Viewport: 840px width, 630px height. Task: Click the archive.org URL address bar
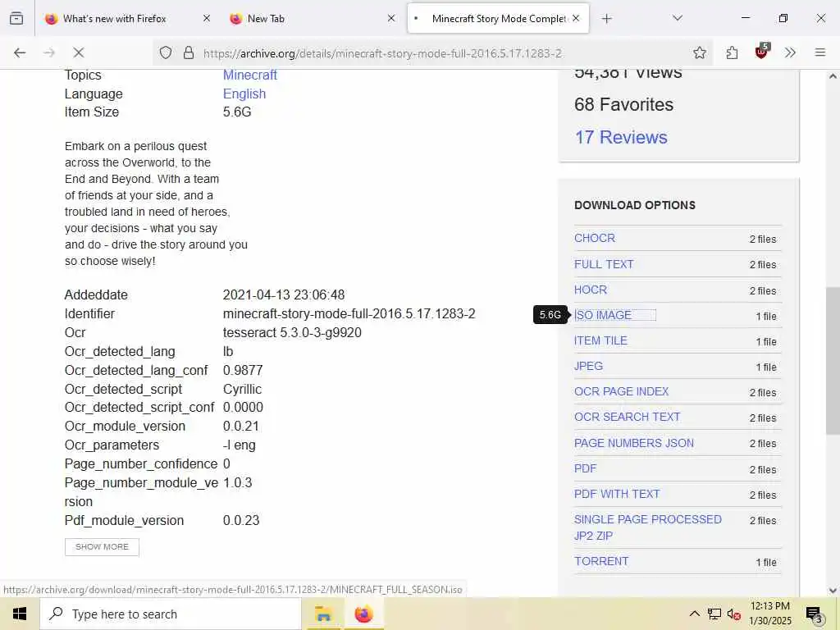[x=382, y=53]
